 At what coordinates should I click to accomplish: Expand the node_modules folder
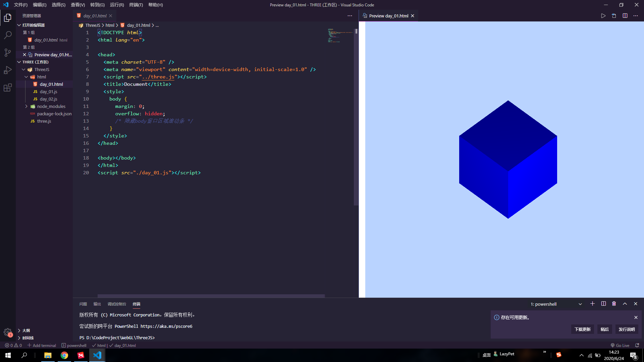click(51, 106)
